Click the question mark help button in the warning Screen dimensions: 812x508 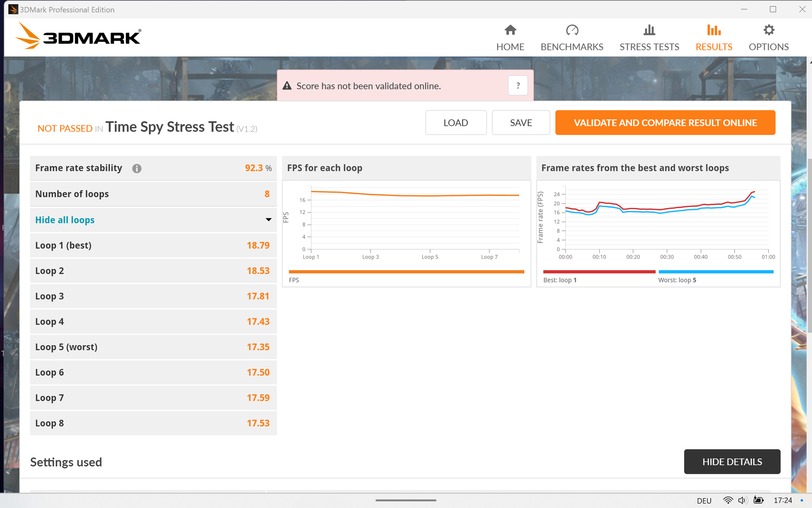pos(518,86)
